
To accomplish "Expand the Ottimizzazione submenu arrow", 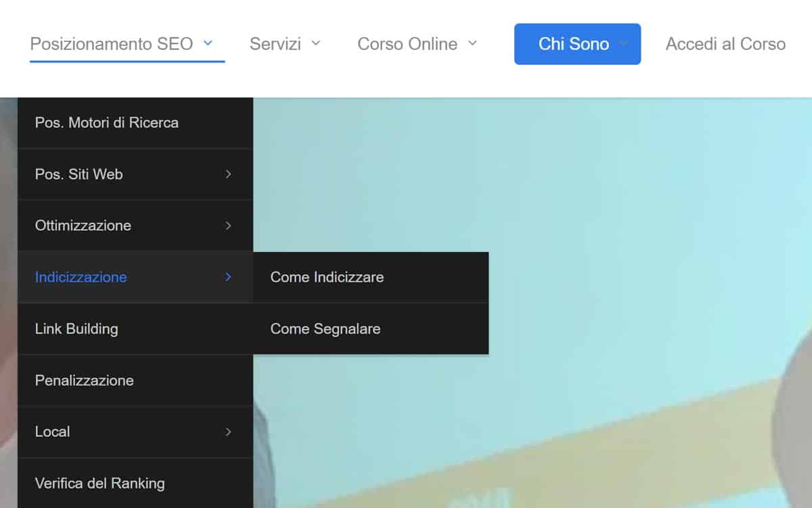I will click(x=229, y=226).
